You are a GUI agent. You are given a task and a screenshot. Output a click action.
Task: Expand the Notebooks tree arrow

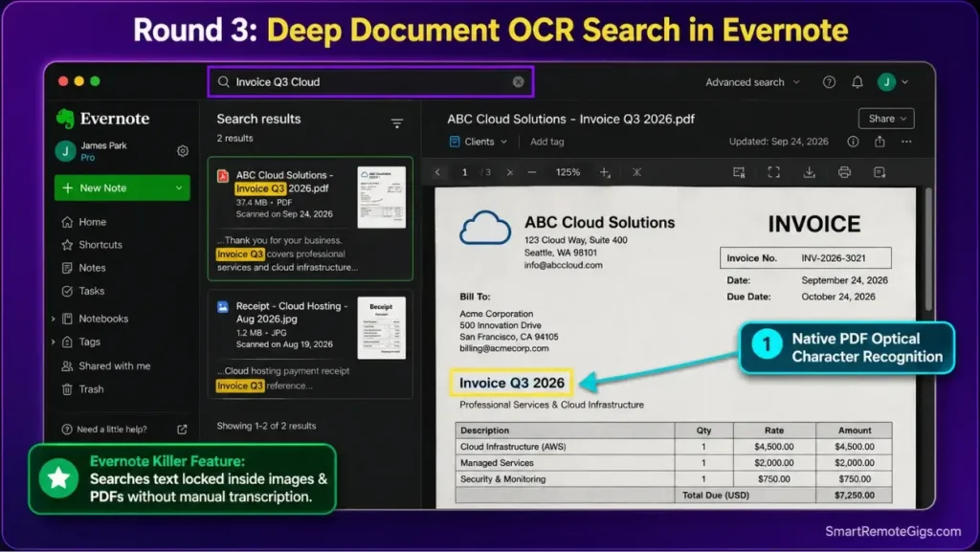click(x=54, y=319)
